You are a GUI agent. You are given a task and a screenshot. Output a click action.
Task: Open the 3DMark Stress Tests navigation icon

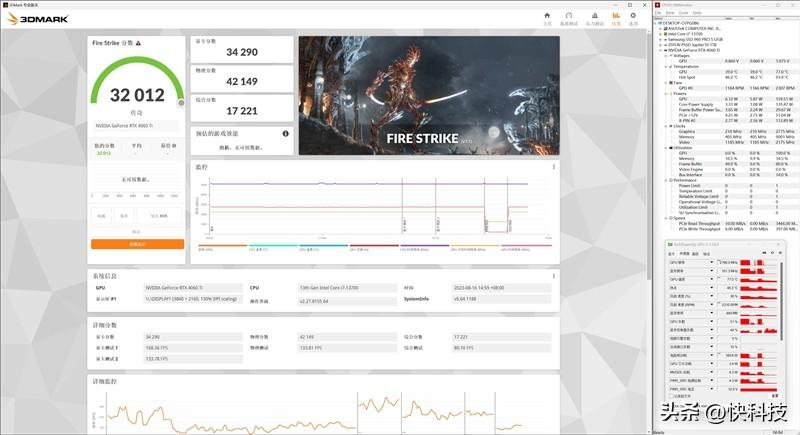click(x=594, y=16)
